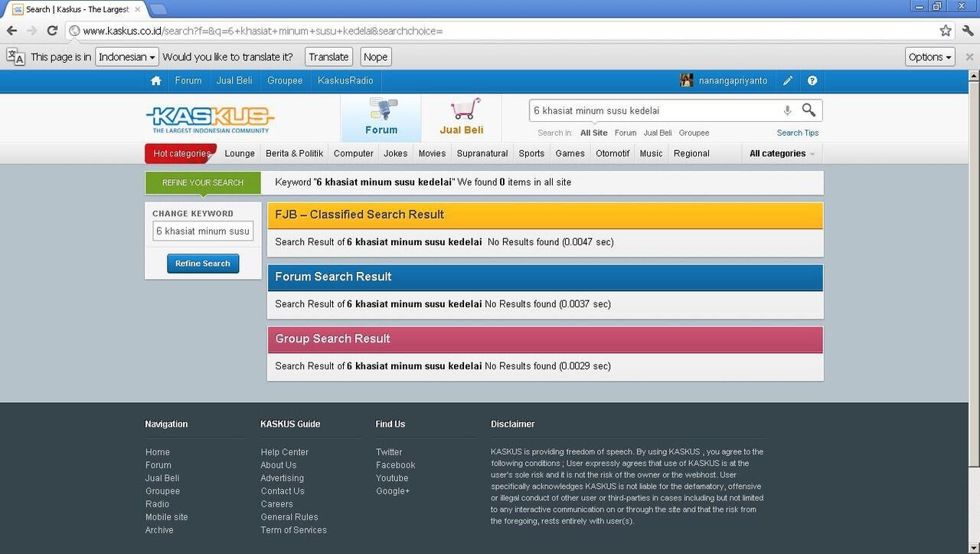Open Help Center footer link
The width and height of the screenshot is (980, 554).
point(285,452)
